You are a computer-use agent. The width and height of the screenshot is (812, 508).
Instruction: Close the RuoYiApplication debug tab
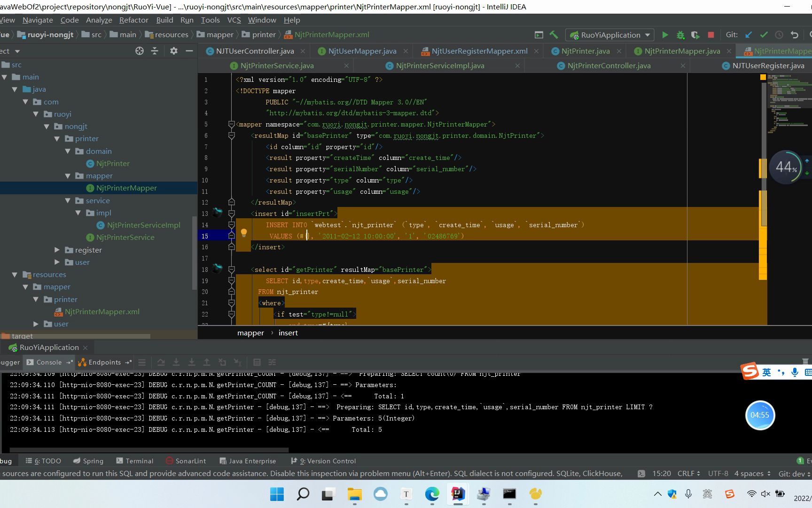point(85,348)
